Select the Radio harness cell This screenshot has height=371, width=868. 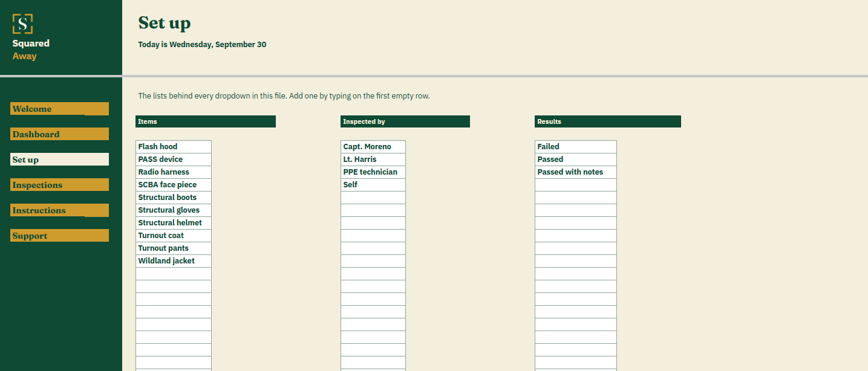174,172
